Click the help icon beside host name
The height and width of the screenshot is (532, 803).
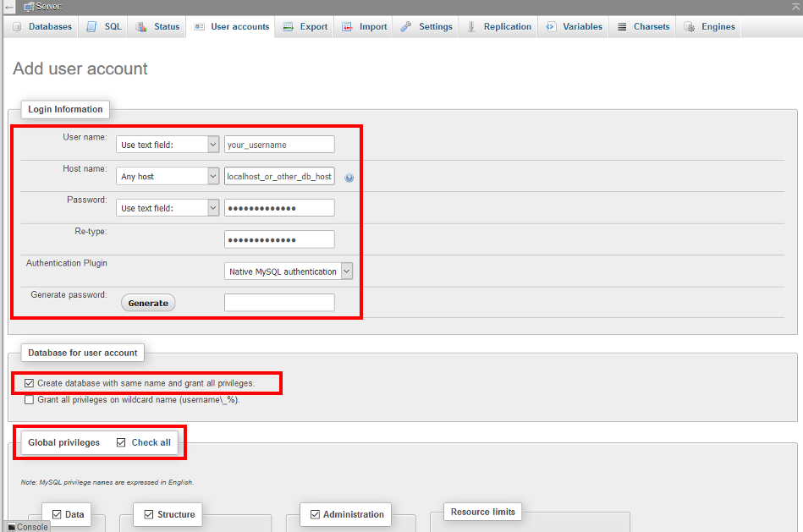click(349, 178)
